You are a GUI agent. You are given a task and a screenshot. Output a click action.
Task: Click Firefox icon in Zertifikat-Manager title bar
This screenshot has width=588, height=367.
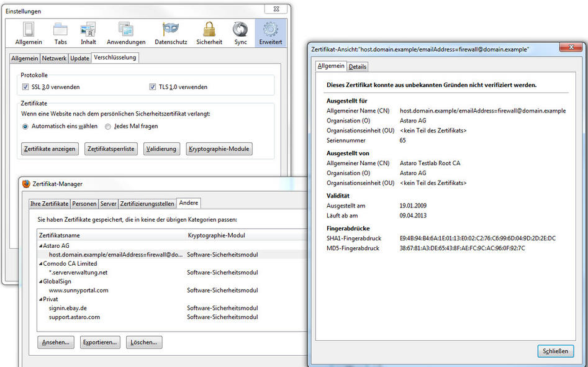(x=26, y=184)
